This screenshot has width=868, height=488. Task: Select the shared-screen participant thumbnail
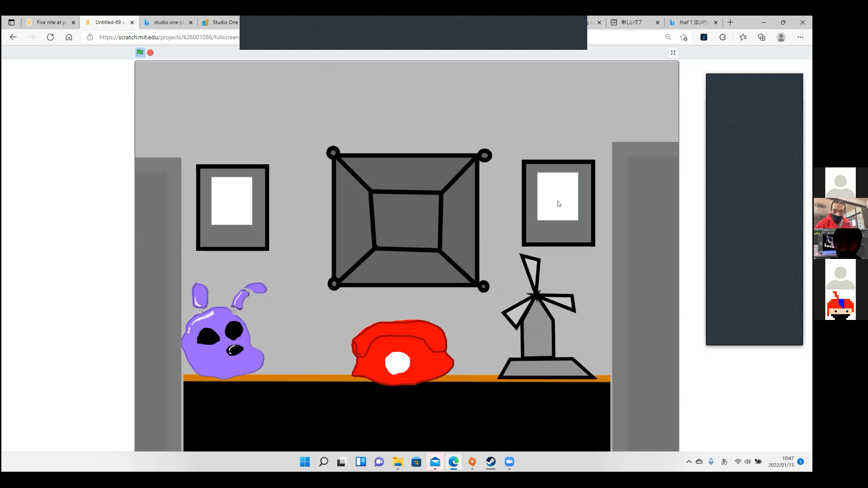(841, 244)
